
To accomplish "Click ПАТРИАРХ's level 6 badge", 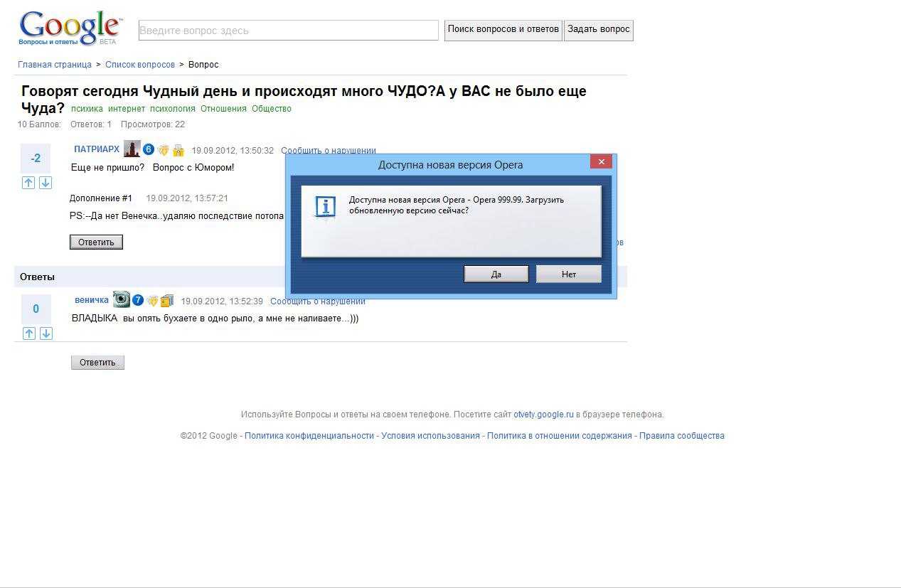I will 149,149.
